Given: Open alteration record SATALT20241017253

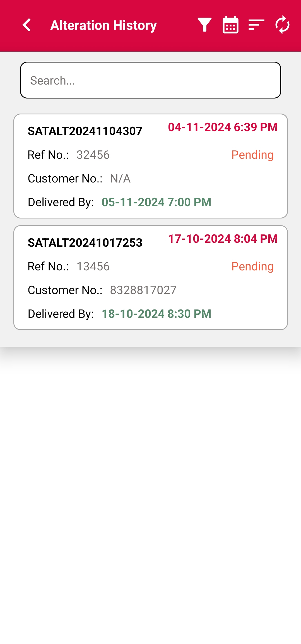Looking at the screenshot, I should 85,243.
